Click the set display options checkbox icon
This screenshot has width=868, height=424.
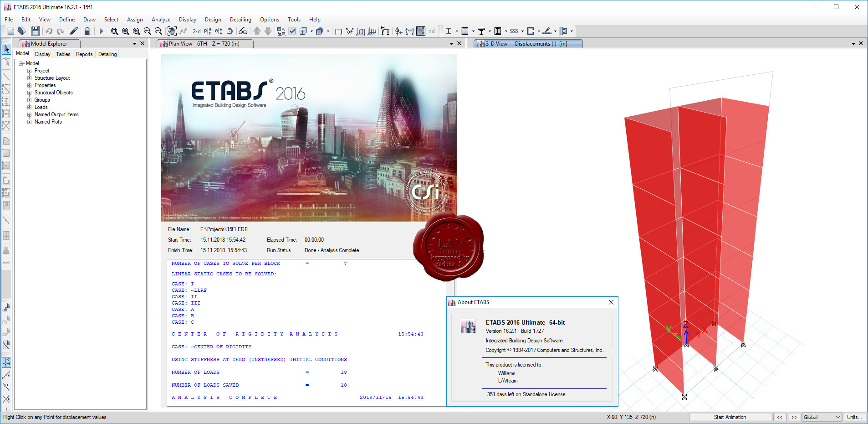tap(292, 31)
